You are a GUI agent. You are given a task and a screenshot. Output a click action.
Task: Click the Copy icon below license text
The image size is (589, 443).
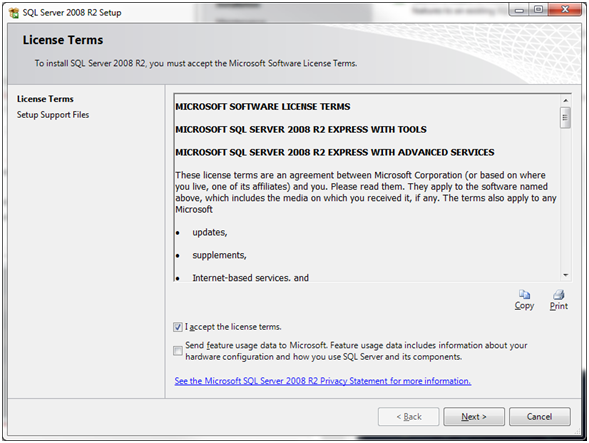tap(524, 294)
